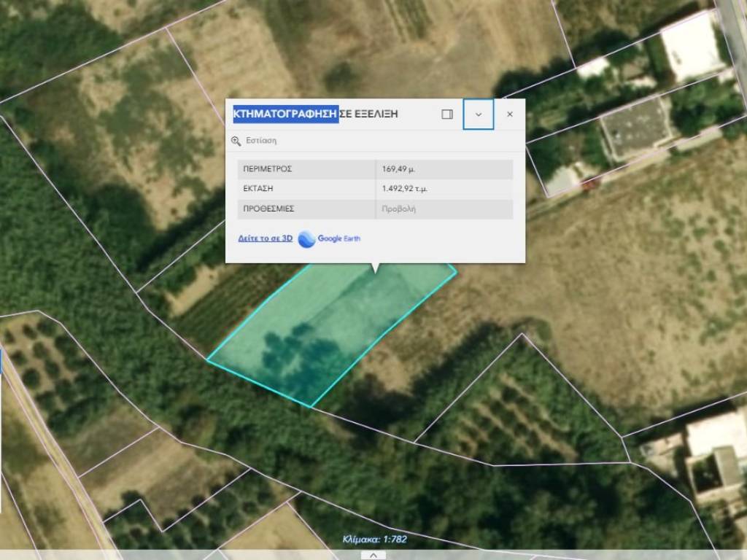This screenshot has width=747, height=560.
Task: Expand the bottom panel chevron
Action: [373, 555]
